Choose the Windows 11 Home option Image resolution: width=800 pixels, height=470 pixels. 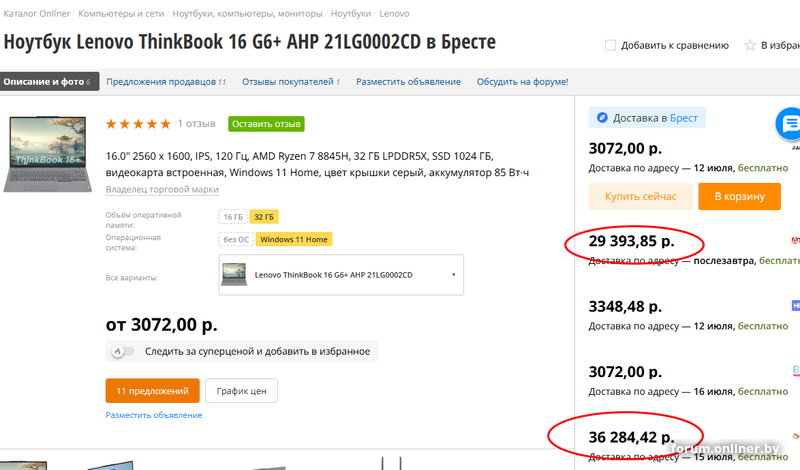point(293,239)
